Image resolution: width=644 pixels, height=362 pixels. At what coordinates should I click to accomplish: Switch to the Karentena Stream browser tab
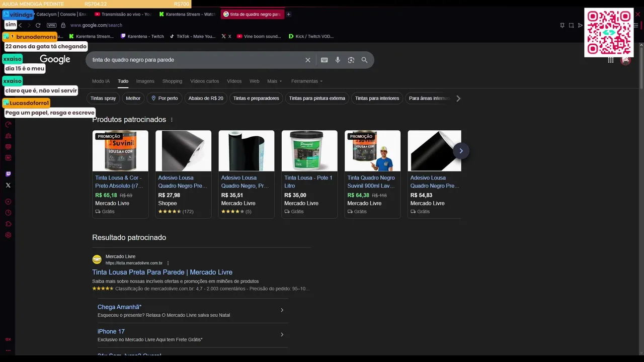pyautogui.click(x=187, y=14)
